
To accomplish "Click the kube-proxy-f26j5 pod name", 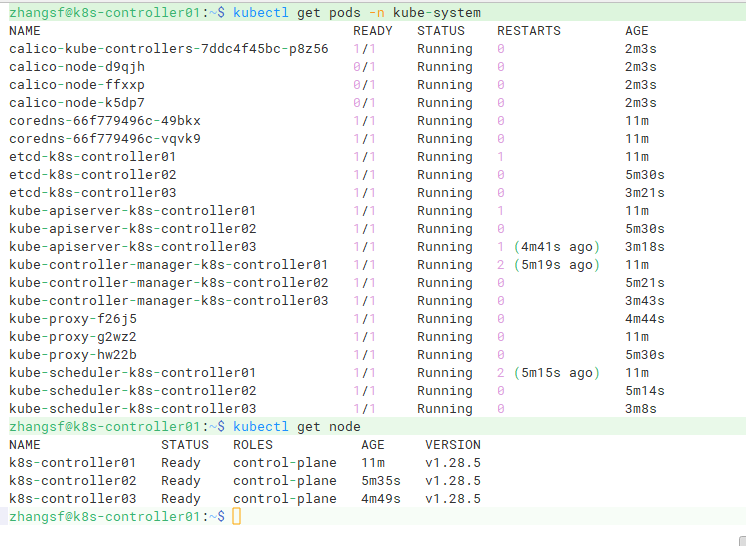I will pos(73,318).
